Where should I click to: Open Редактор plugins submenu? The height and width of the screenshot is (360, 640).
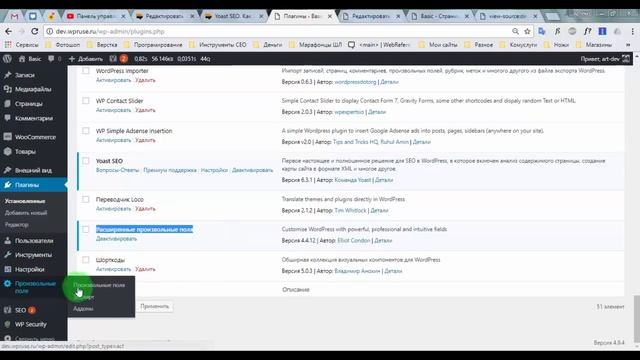point(17,224)
